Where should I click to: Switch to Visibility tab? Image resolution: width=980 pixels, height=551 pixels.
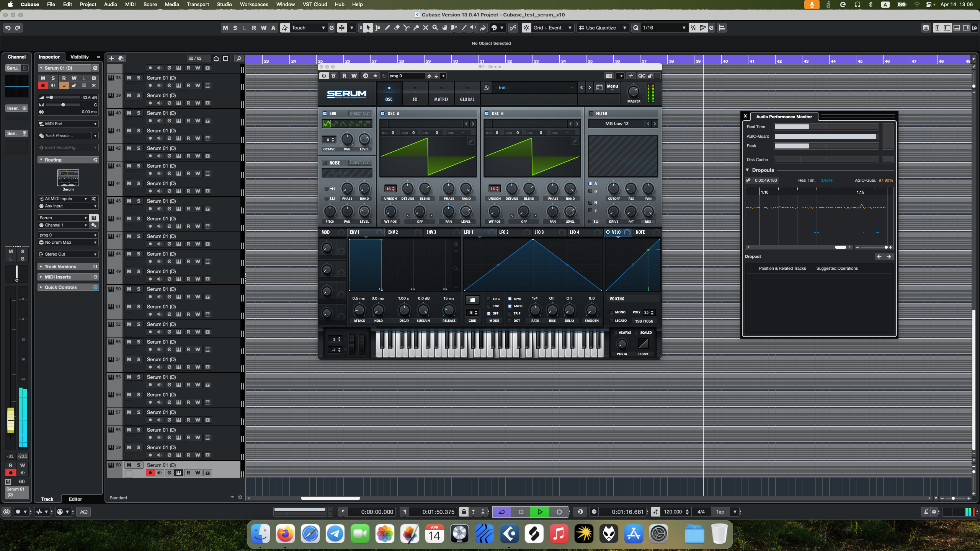tap(80, 57)
